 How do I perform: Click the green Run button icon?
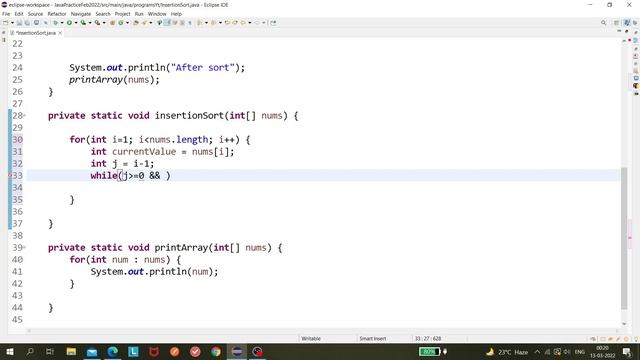click(x=69, y=23)
